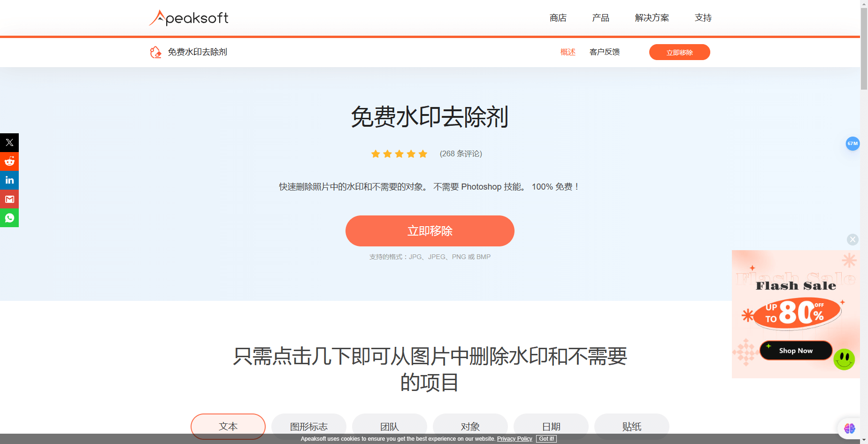
Task: Open the brain assistant icon at bottom right
Action: [849, 428]
